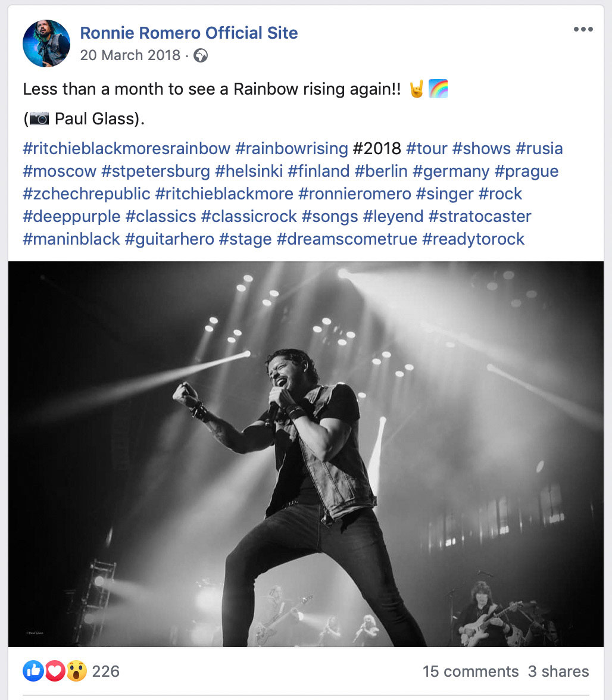Open the Ronnie Romero Official Site page
Viewport: 612px width, 700px height.
click(x=189, y=33)
